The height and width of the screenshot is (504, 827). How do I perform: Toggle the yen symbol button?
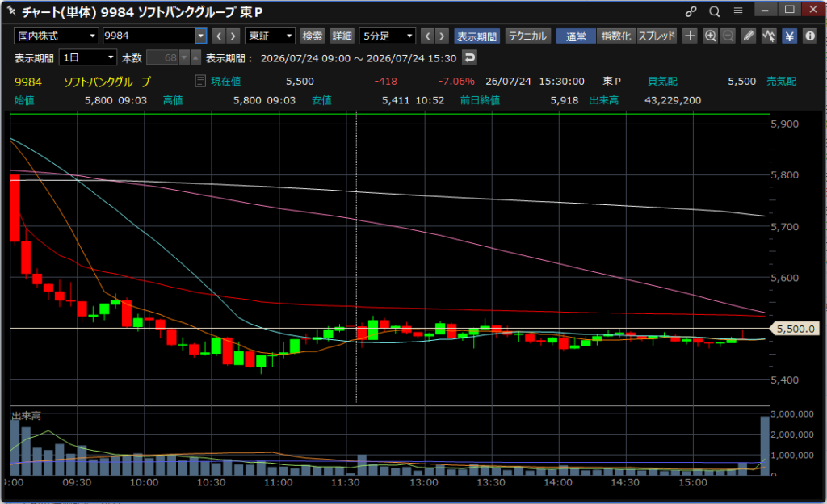(789, 36)
